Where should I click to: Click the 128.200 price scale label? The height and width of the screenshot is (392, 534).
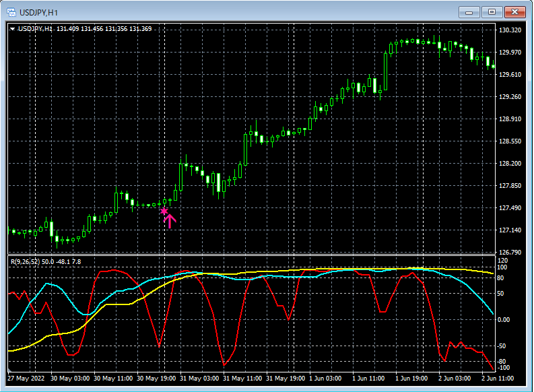pyautogui.click(x=511, y=164)
